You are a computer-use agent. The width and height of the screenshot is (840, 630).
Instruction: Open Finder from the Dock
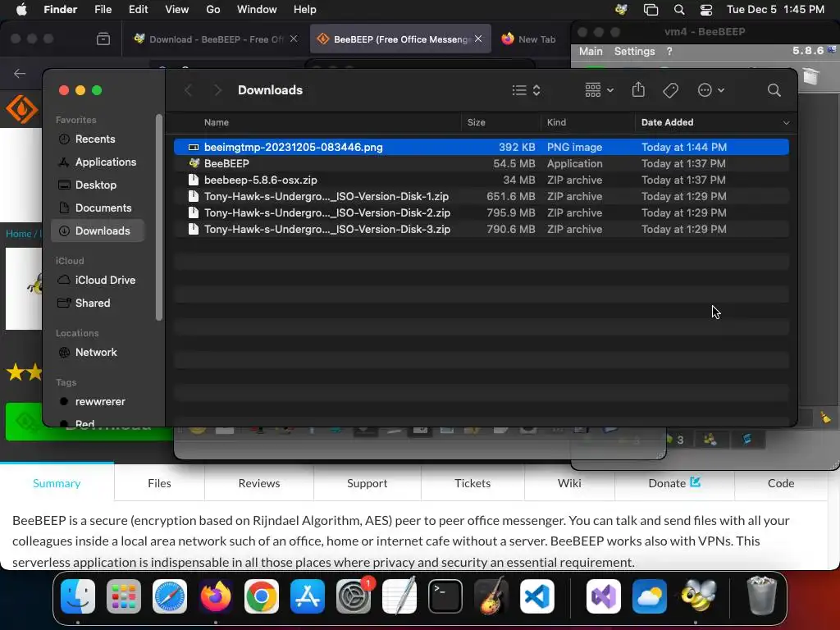pos(78,596)
